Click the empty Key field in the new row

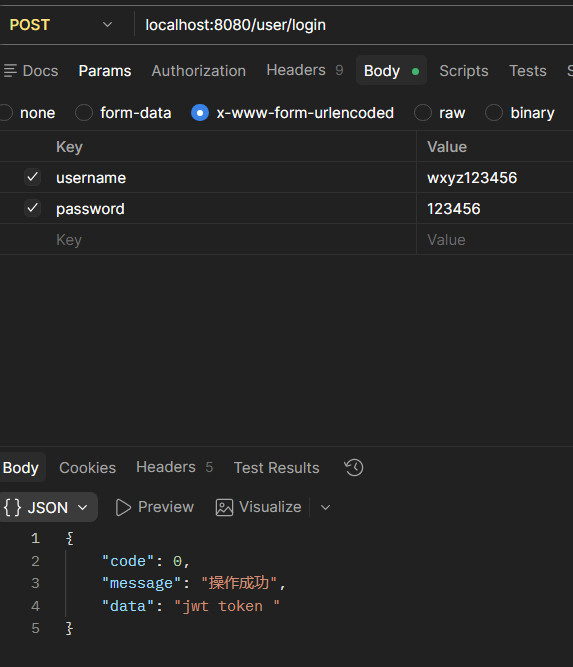[234, 239]
